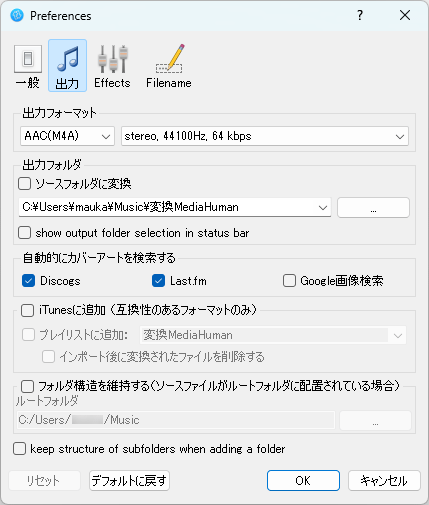Click the question mark help button
Screen dimensions: 429x505
pyautogui.click(x=360, y=15)
